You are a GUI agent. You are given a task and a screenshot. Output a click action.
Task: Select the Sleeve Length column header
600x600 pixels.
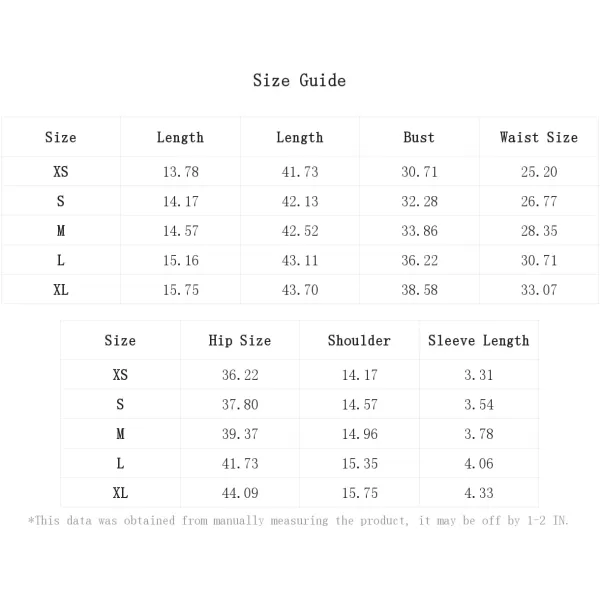(x=479, y=340)
